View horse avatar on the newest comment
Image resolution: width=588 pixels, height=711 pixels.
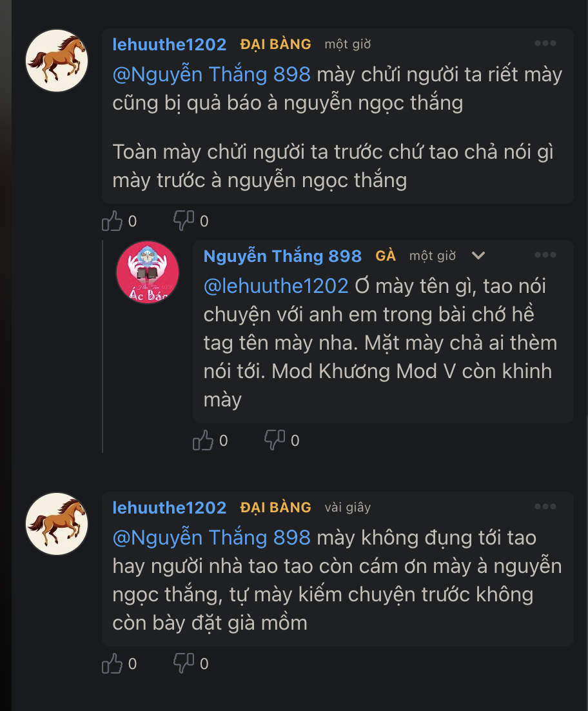(x=57, y=524)
